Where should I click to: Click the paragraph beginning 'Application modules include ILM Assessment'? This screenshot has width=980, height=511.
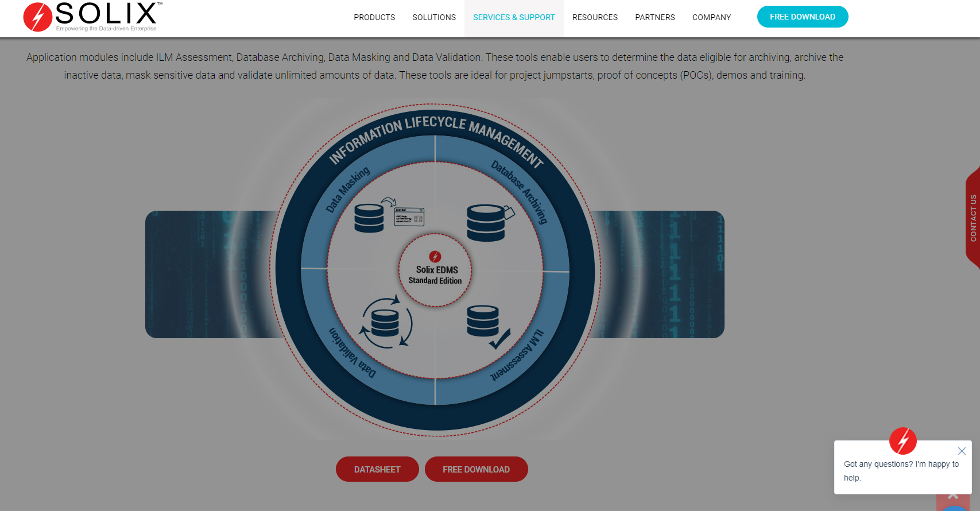(x=435, y=66)
